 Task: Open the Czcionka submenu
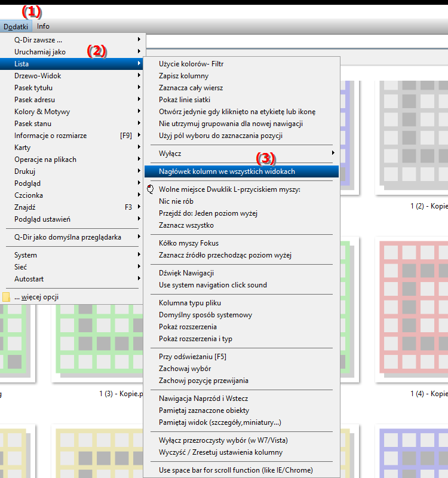tap(72, 195)
